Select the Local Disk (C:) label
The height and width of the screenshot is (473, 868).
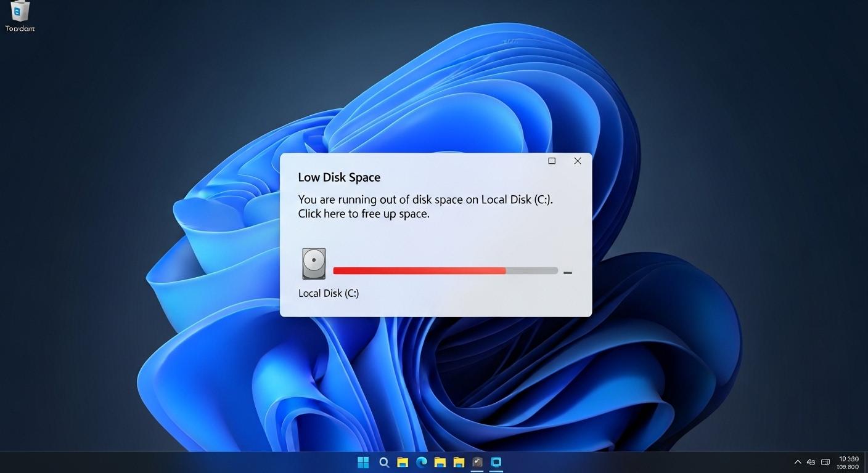(329, 293)
